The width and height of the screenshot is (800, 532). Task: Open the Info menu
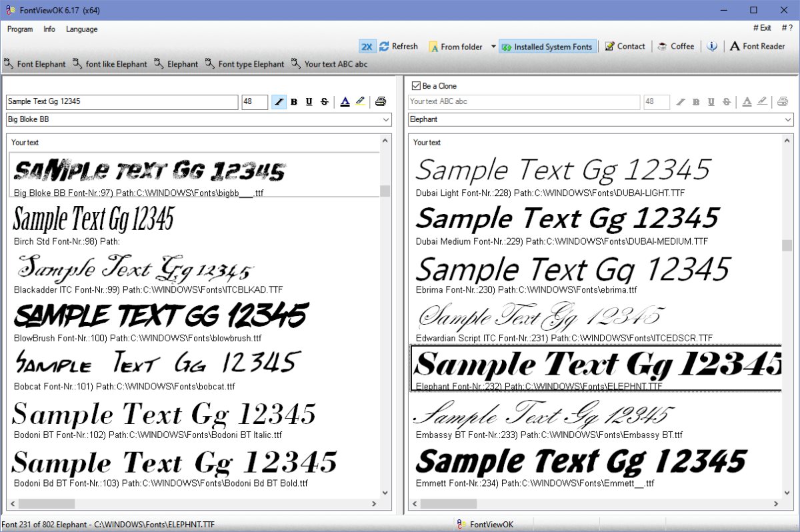click(49, 29)
